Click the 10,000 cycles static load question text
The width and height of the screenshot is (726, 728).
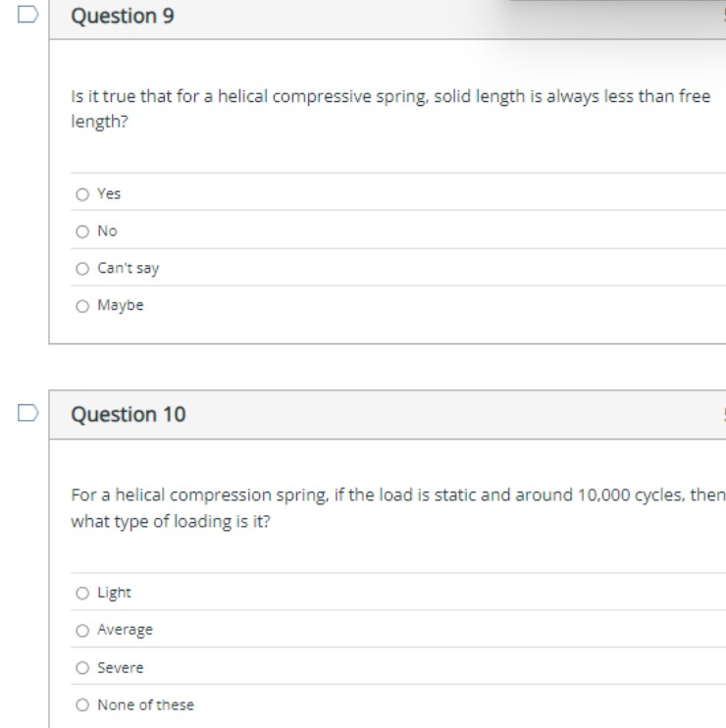pyautogui.click(x=392, y=508)
